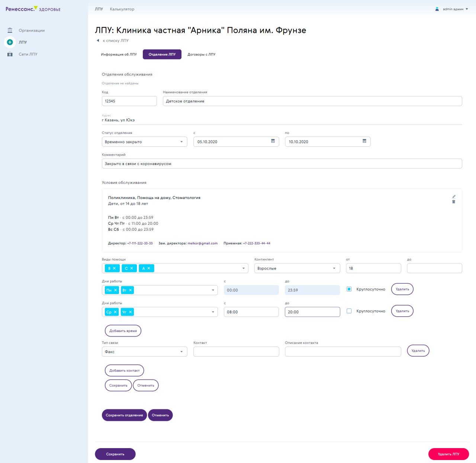Viewport: 476px width, 463px height.
Task: Click the Комментарий text field
Action: point(282,164)
